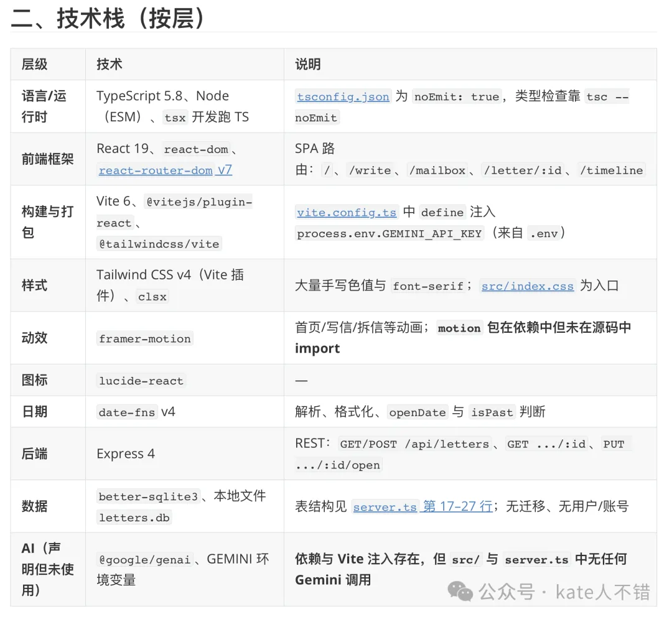Open the vite.config.ts link

tap(346, 212)
